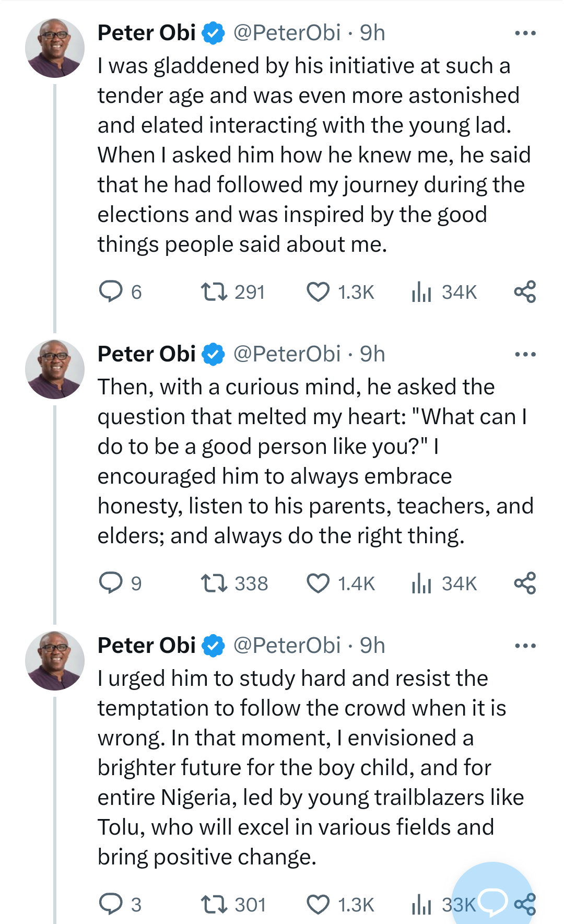Open Peter Obi's avatar on the second tweet
Image resolution: width=564 pixels, height=924 pixels.
coord(55,369)
